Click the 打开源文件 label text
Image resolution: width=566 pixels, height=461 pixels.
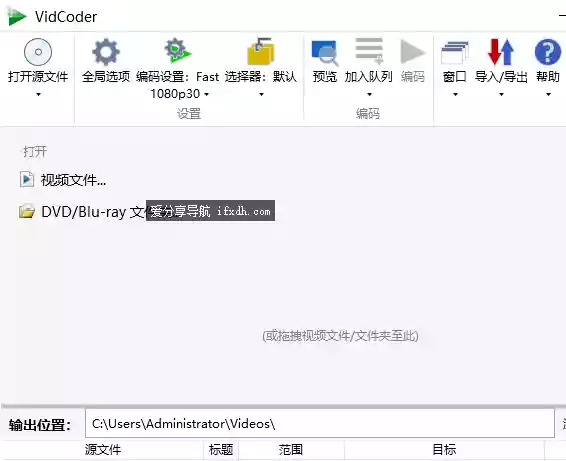coord(38,77)
